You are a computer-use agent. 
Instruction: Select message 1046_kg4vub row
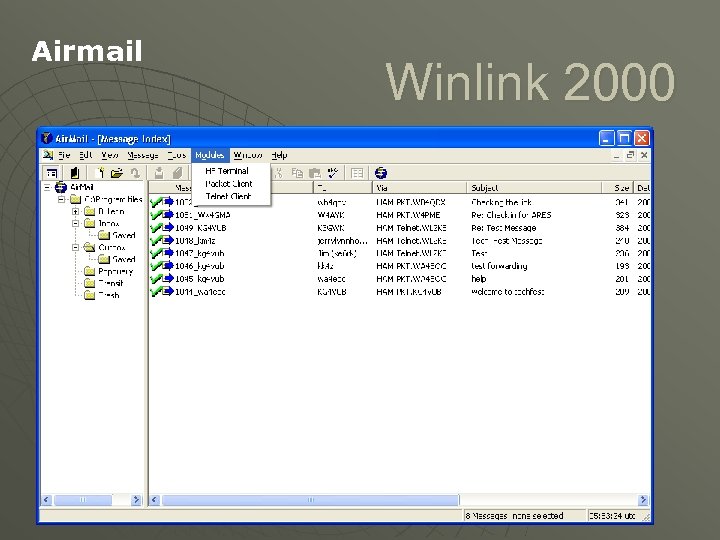point(399,266)
